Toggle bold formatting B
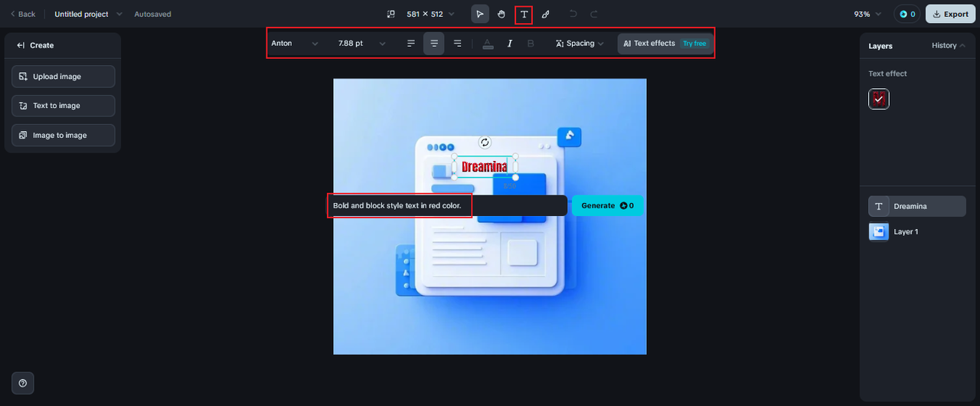This screenshot has width=980, height=406. click(531, 44)
